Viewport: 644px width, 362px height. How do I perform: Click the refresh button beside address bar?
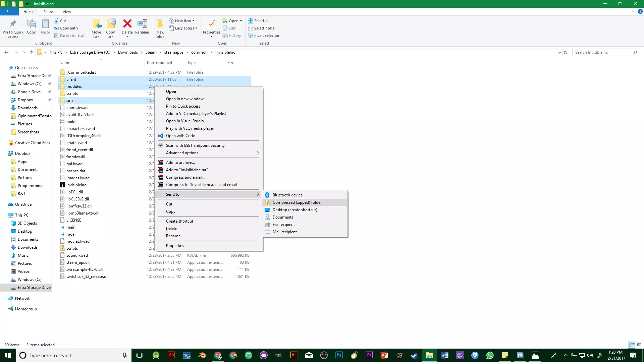566,52
